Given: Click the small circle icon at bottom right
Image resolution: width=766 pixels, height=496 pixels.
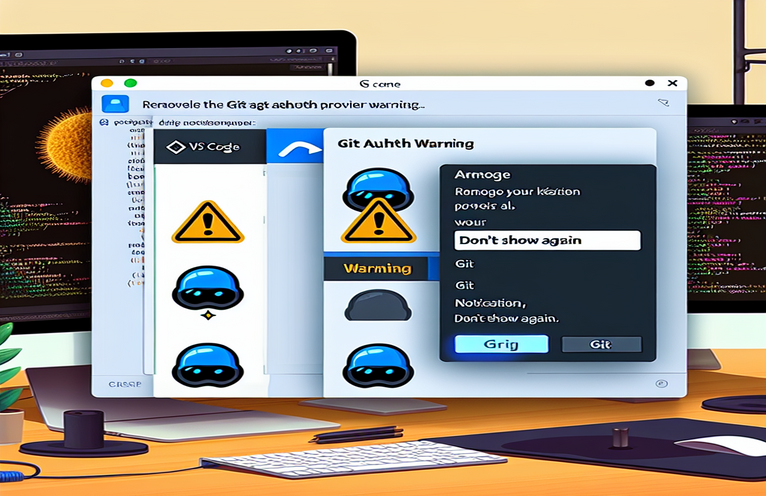Looking at the screenshot, I should click(x=662, y=381).
